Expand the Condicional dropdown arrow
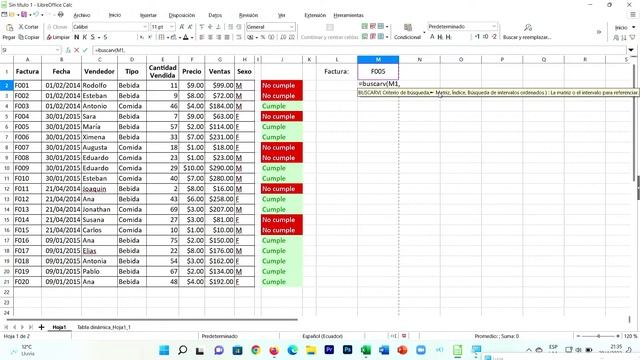 click(424, 32)
